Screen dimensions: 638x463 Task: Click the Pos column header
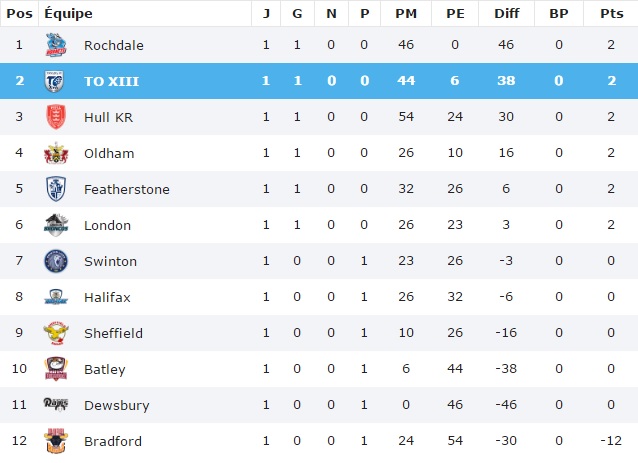(x=19, y=13)
